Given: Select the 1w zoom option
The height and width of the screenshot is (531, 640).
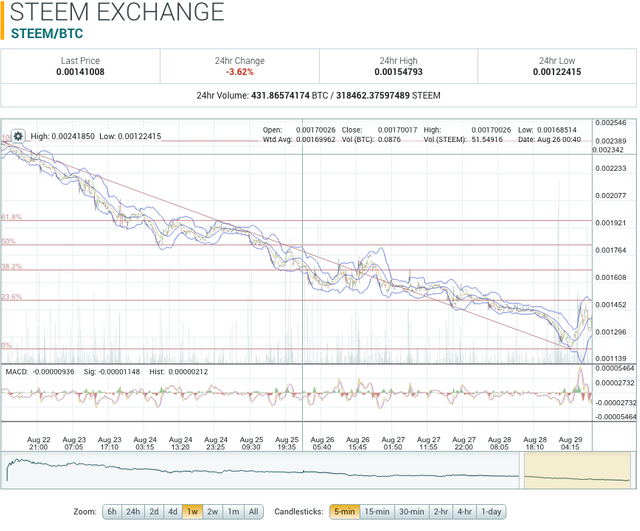Looking at the screenshot, I should [x=192, y=512].
